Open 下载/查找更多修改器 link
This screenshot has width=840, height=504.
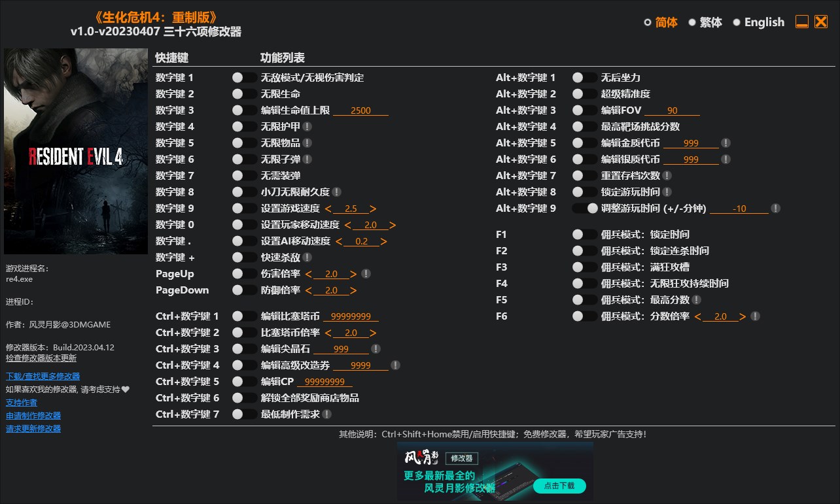click(43, 376)
